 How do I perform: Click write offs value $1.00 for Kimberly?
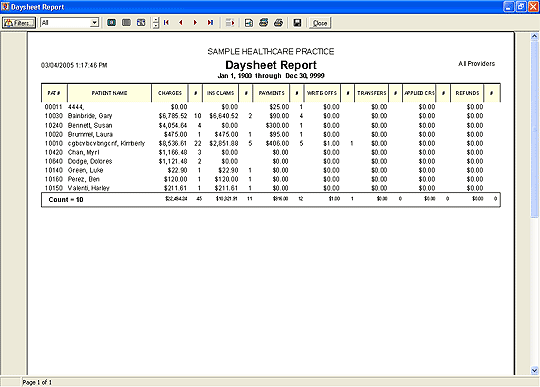pos(331,143)
